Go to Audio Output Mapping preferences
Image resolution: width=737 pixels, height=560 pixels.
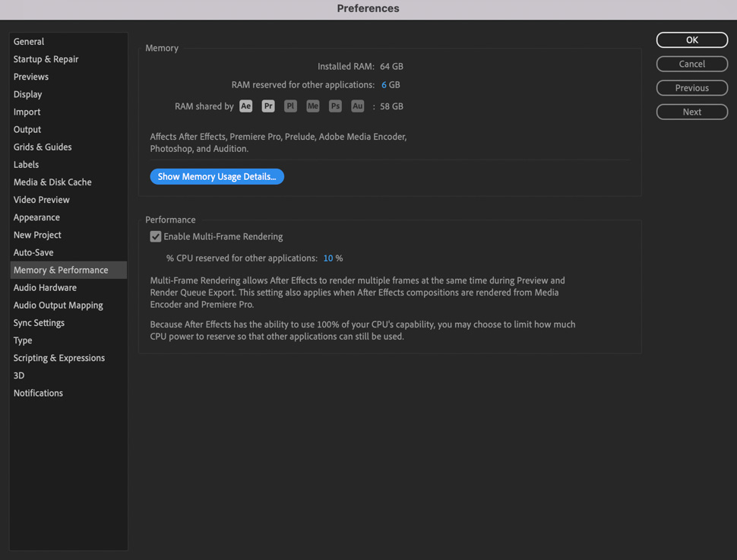68,305
